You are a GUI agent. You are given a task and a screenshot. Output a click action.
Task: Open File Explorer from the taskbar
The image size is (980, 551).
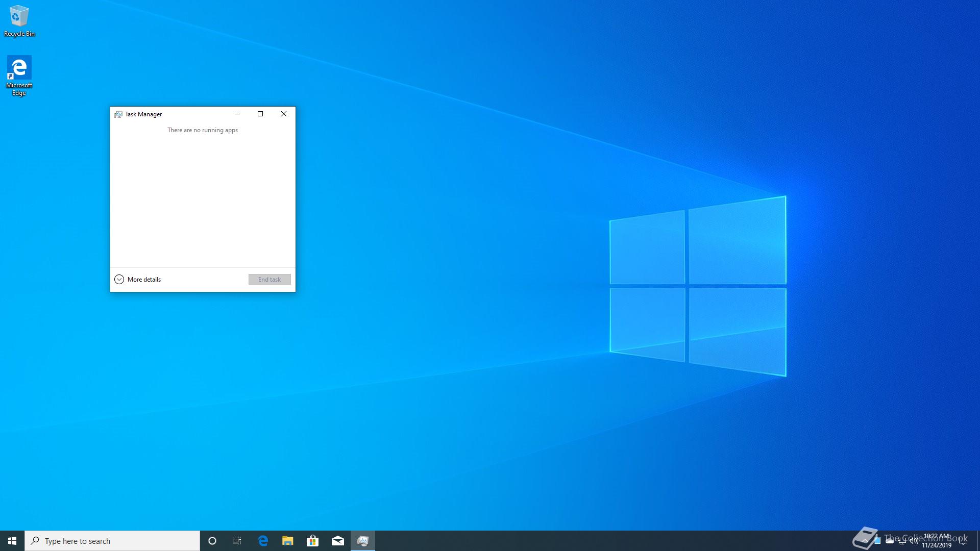(288, 541)
